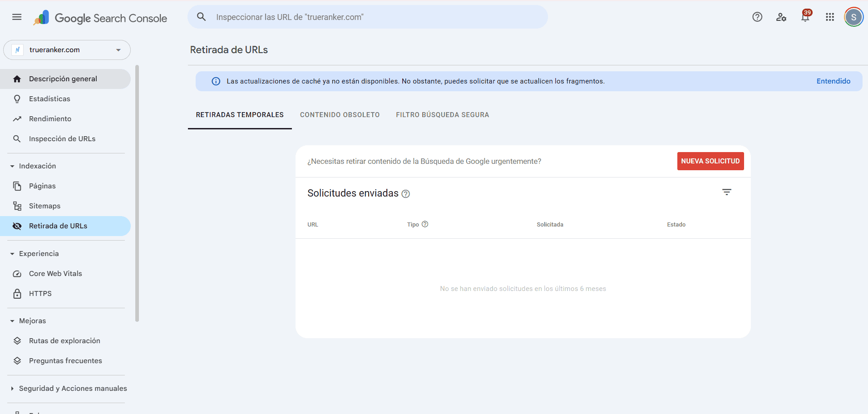This screenshot has width=868, height=414.
Task: Open the account avatar menu
Action: click(853, 17)
